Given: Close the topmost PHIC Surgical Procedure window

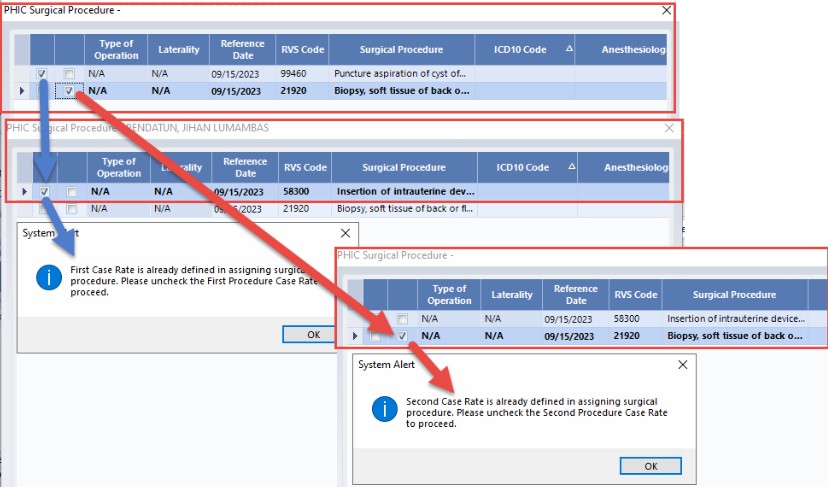Looking at the screenshot, I should 666,11.
